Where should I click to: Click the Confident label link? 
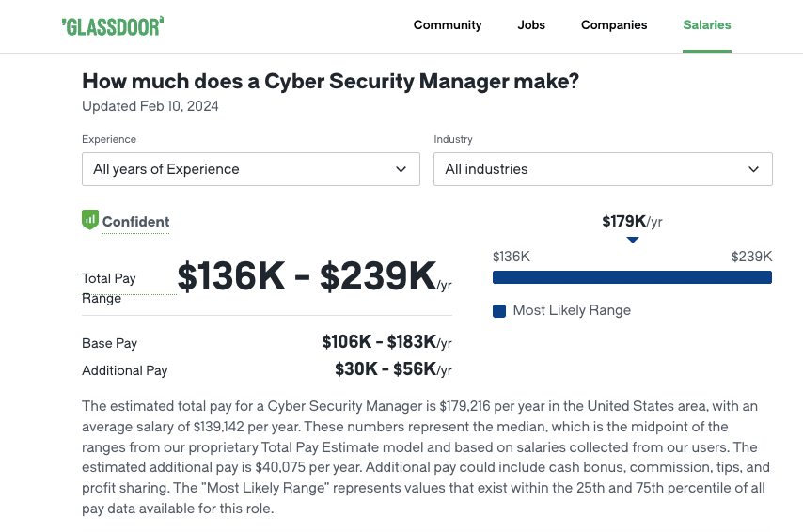(x=135, y=222)
